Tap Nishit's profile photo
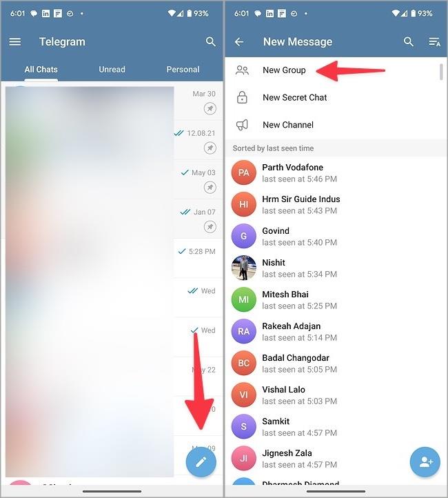 pyautogui.click(x=244, y=268)
